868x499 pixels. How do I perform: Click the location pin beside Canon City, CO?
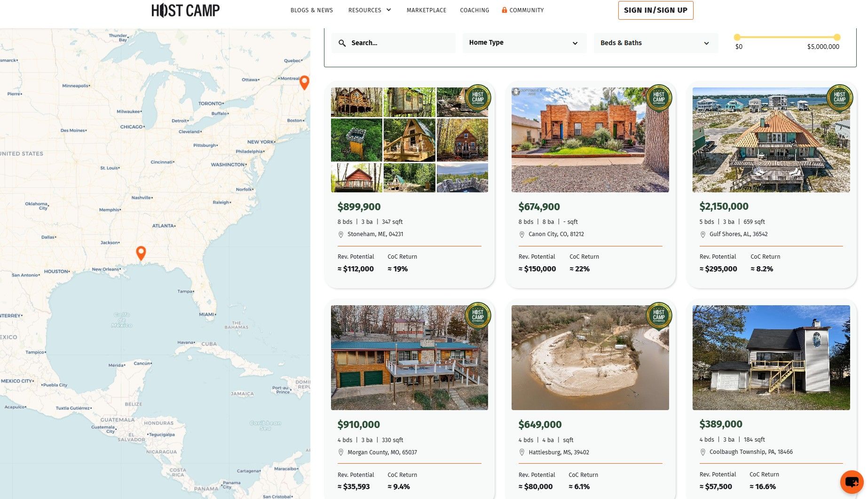pyautogui.click(x=521, y=234)
